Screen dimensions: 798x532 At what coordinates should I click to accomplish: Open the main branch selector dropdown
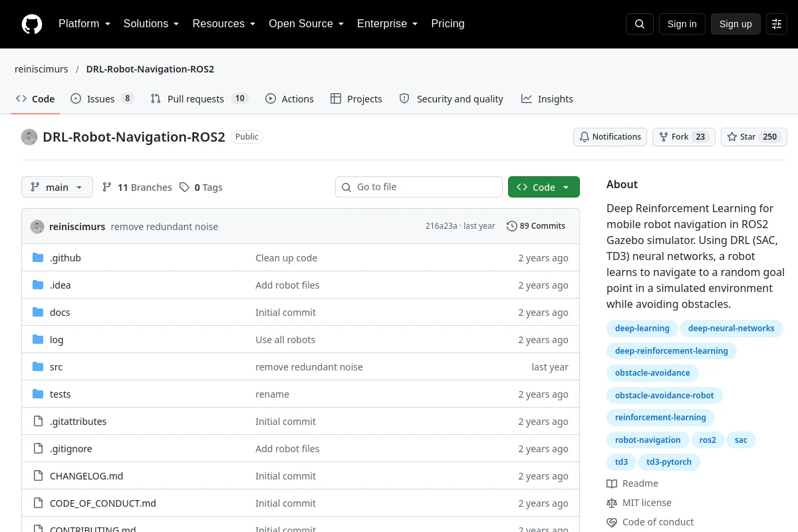pos(57,188)
